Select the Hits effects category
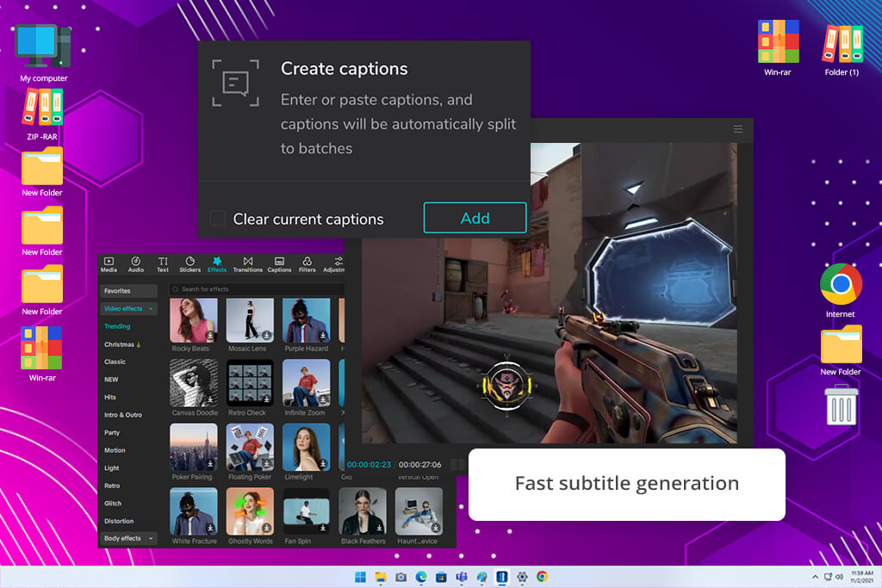Screen dimensions: 882x588 [110, 397]
